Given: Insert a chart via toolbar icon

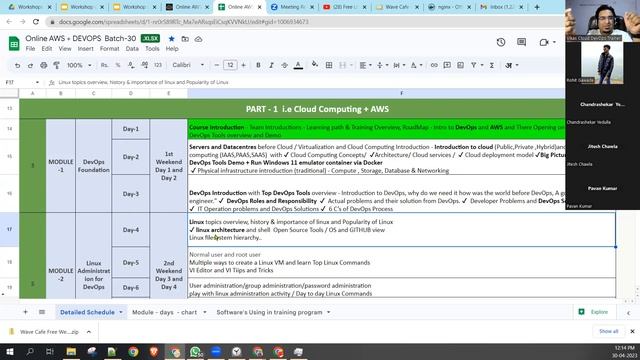Looking at the screenshot, I should pyautogui.click(x=460, y=65).
